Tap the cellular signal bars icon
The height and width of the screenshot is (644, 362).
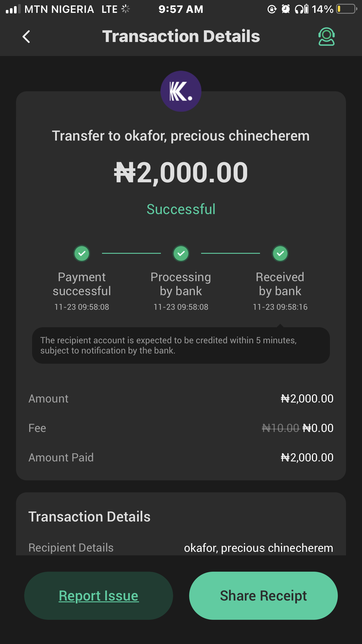pos(13,9)
